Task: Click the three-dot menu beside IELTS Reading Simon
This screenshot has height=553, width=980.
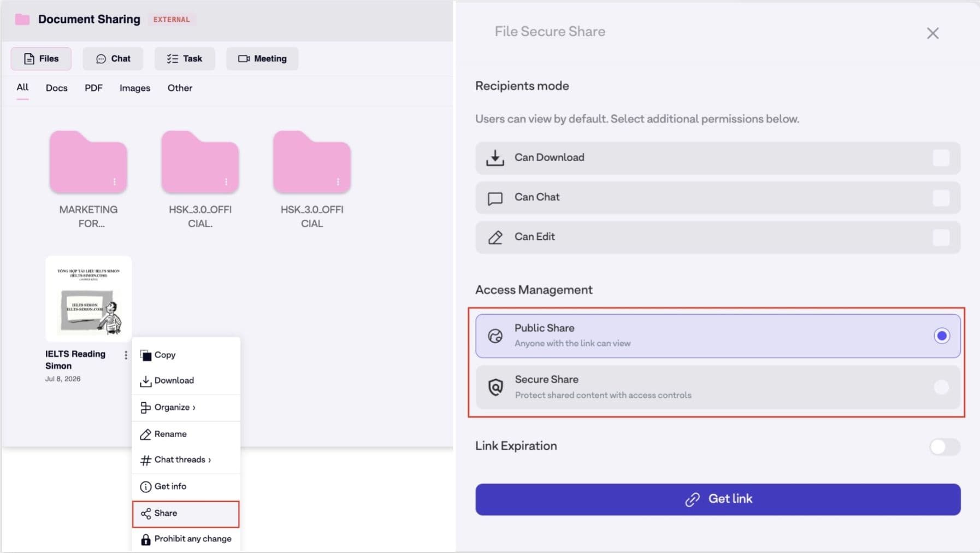Action: 126,355
